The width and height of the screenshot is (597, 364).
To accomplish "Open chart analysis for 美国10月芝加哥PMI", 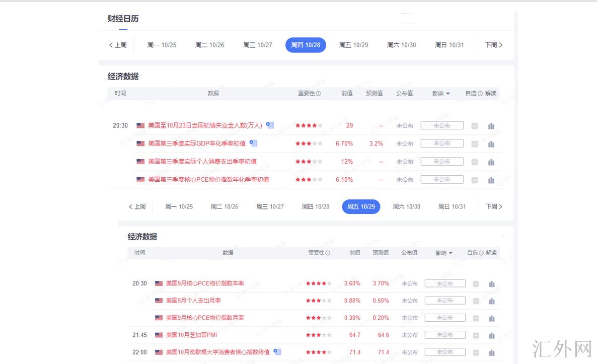I will click(x=491, y=335).
